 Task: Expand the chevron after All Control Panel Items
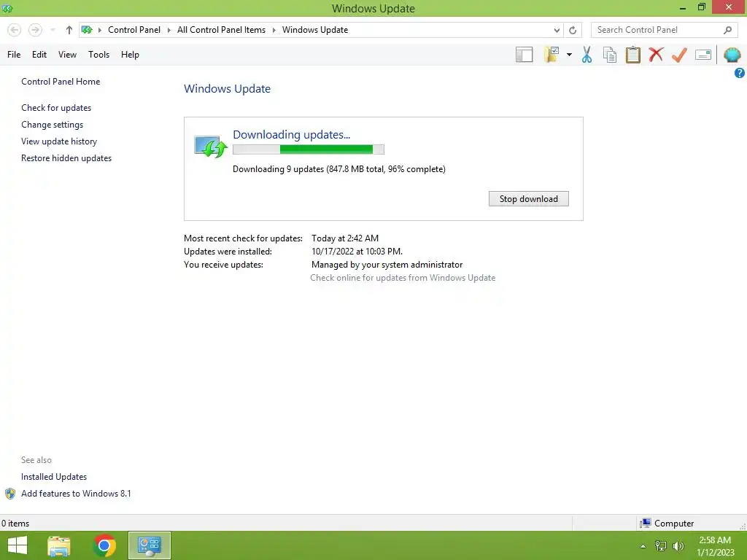tap(274, 30)
